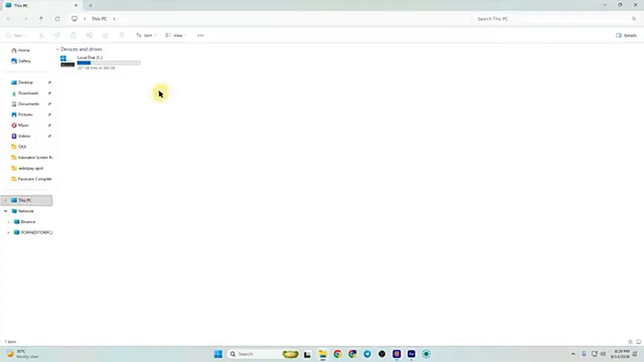Open the pinned Pictures folder
The image size is (644, 362).
click(25, 115)
